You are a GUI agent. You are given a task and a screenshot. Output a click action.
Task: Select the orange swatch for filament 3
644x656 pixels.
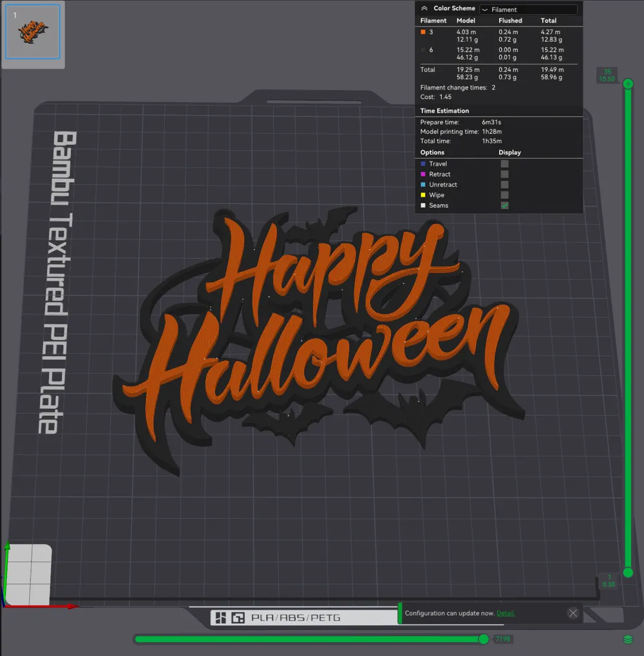point(423,31)
